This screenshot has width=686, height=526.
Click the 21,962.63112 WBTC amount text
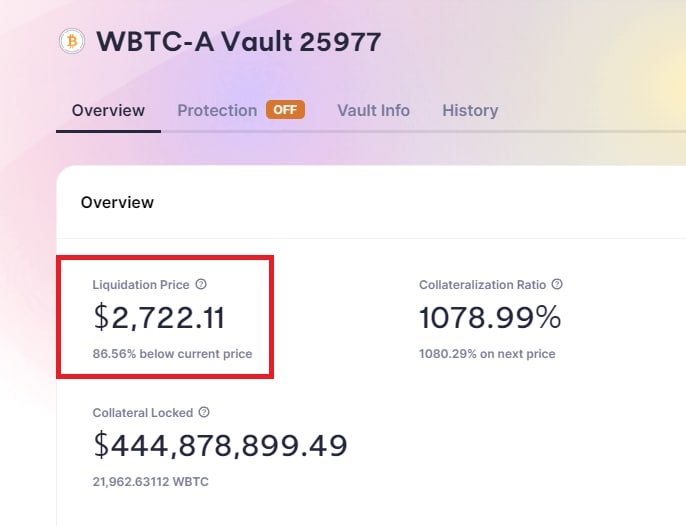point(150,482)
